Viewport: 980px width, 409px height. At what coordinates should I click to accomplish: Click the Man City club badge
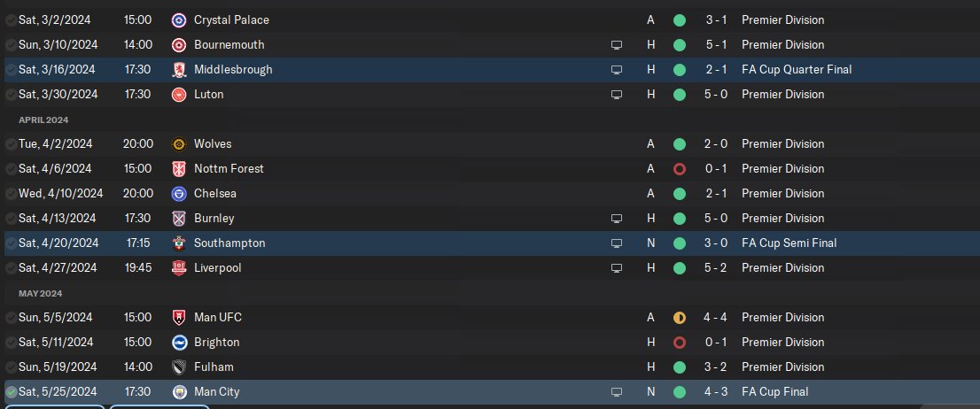coord(179,392)
